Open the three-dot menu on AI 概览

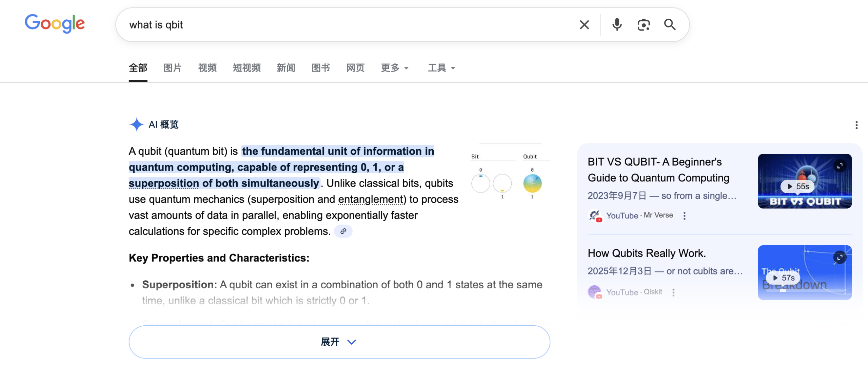(x=857, y=124)
